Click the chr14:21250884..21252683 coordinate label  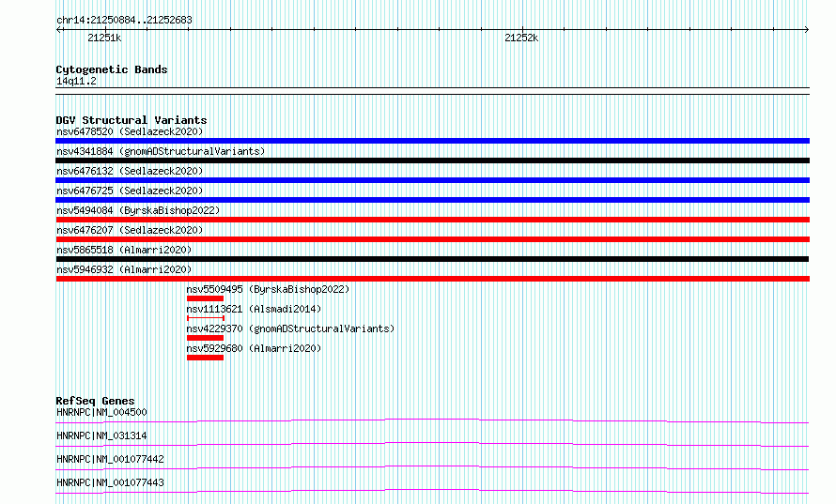124,20
